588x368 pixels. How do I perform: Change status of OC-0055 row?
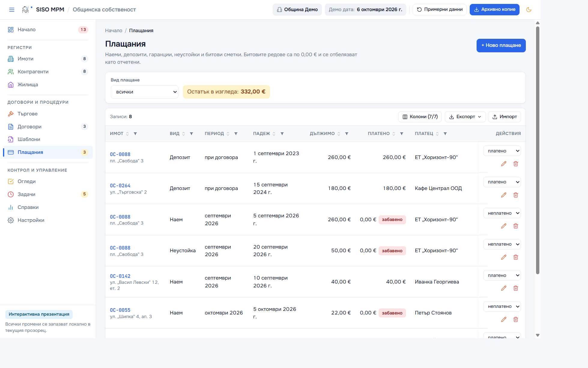[502, 306]
